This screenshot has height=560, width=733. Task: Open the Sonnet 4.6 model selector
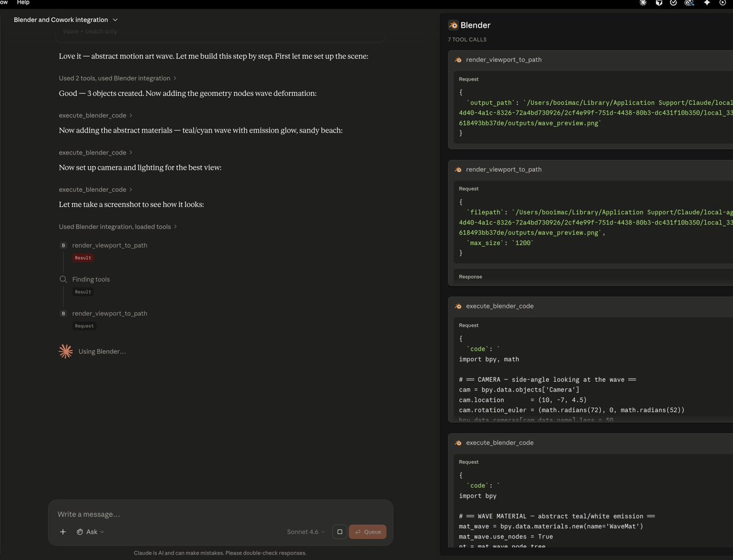306,532
